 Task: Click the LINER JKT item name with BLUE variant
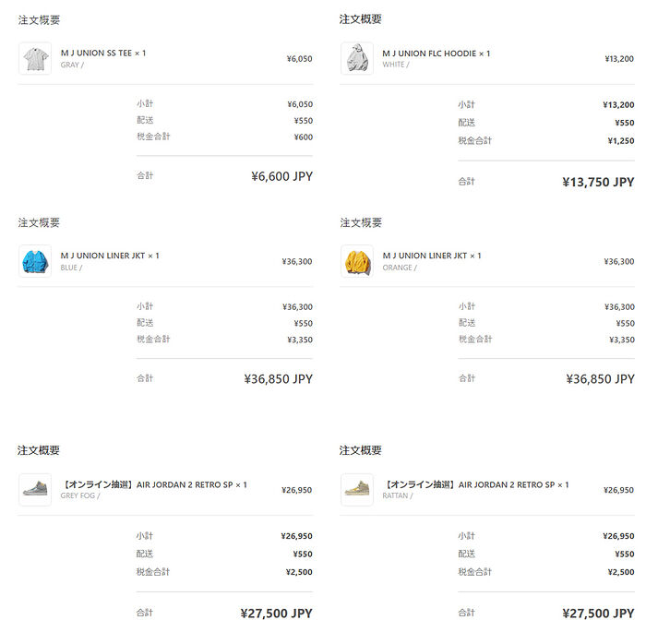pos(109,256)
